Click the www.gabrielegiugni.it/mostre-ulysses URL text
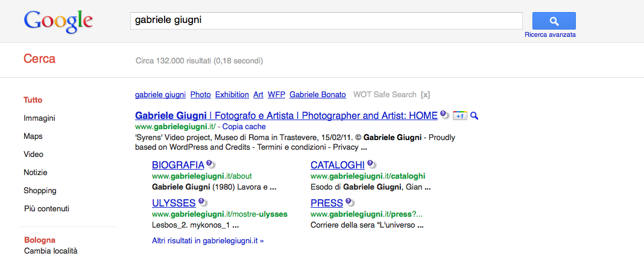644x259 pixels. (x=219, y=214)
